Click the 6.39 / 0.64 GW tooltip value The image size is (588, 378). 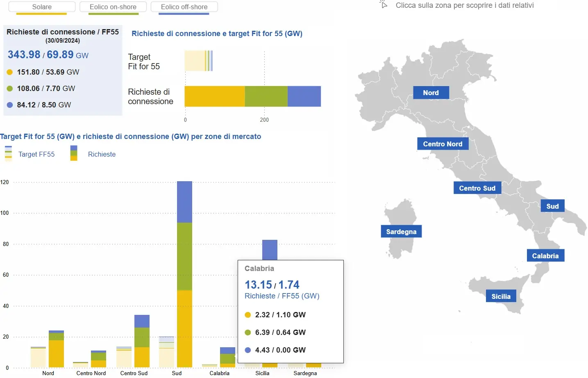click(x=280, y=332)
